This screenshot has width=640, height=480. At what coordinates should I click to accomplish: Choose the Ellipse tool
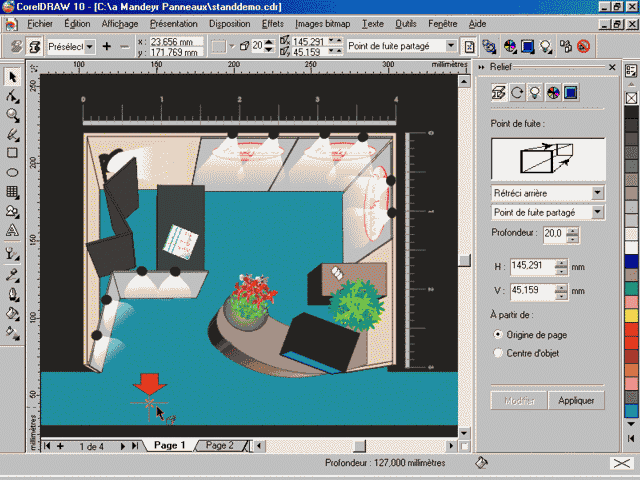(x=13, y=172)
